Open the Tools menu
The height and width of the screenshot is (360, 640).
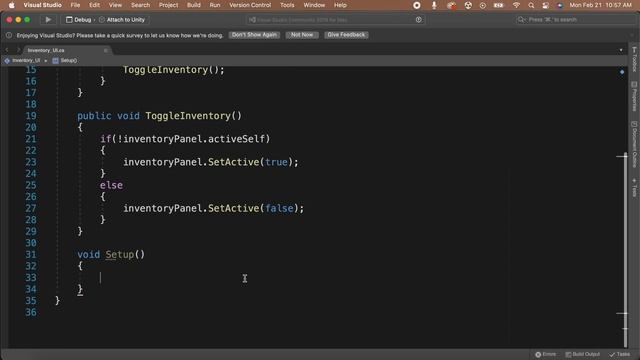(287, 5)
